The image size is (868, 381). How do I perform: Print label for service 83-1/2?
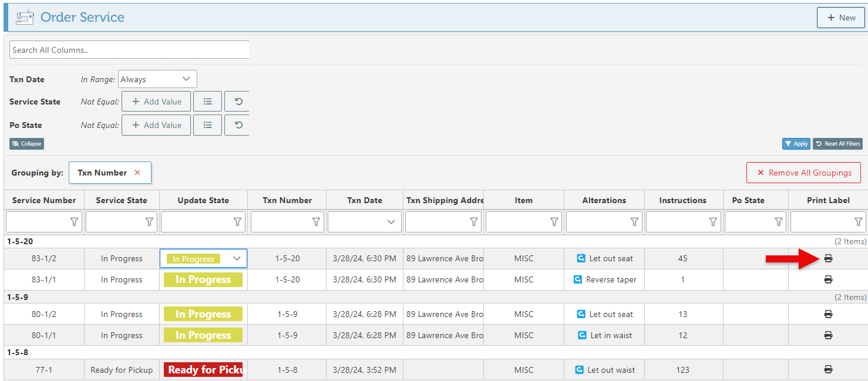[828, 258]
